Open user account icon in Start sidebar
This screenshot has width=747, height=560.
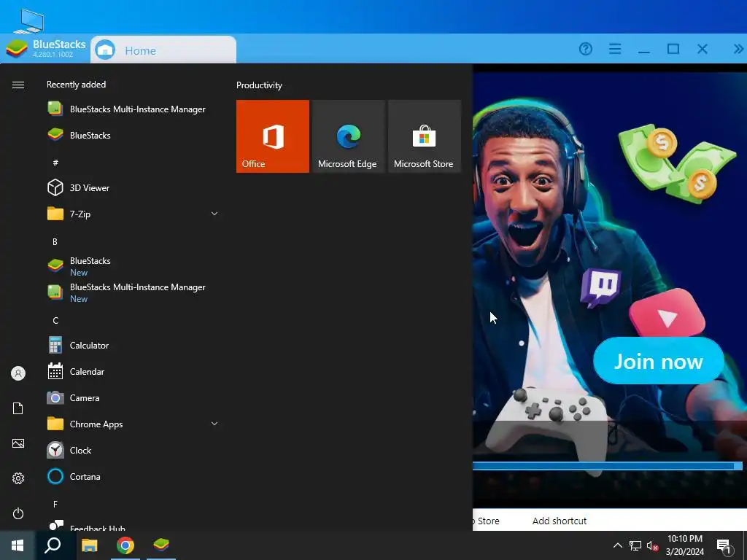click(x=18, y=373)
